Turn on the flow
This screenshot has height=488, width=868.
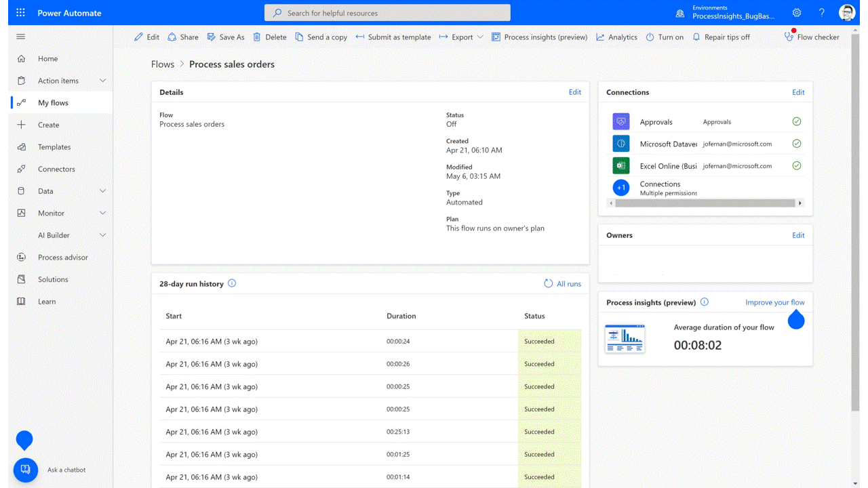tap(664, 37)
